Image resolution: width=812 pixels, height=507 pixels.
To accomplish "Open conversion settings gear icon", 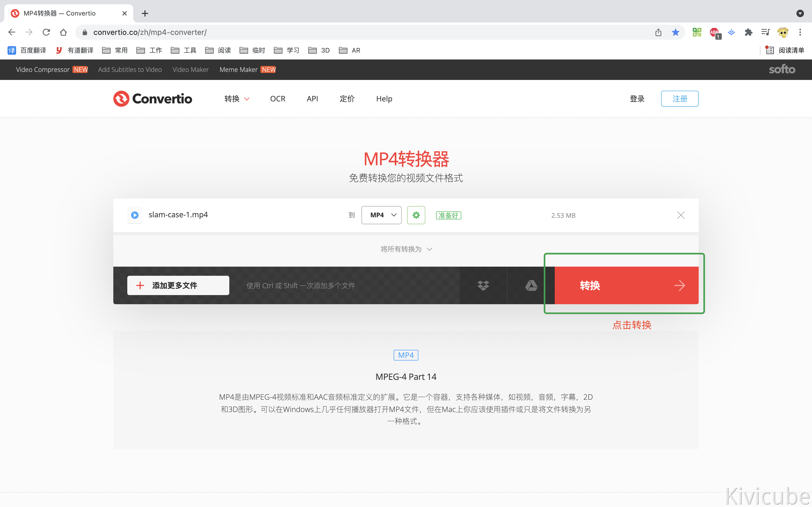I will click(416, 215).
